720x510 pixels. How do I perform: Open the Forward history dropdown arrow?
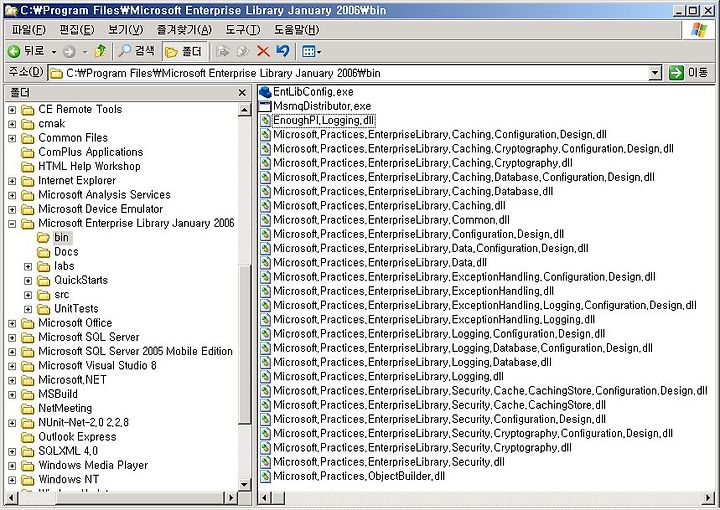[85, 52]
